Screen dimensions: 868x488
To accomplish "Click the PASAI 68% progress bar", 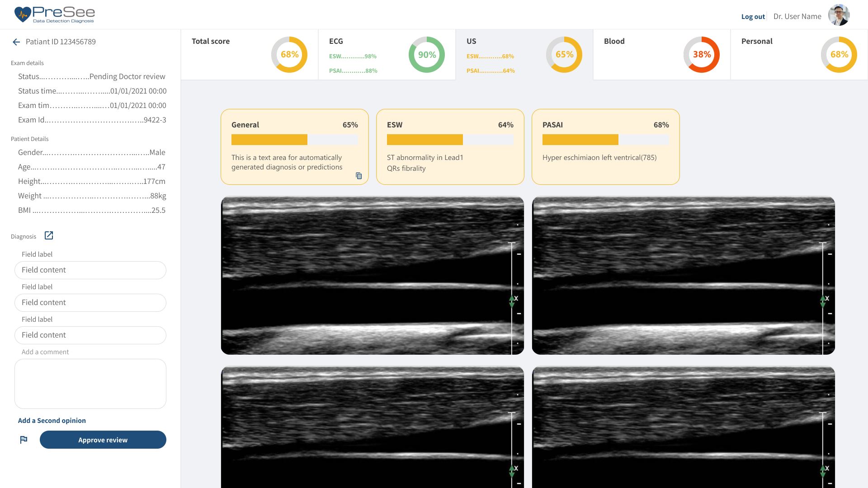I will coord(606,140).
